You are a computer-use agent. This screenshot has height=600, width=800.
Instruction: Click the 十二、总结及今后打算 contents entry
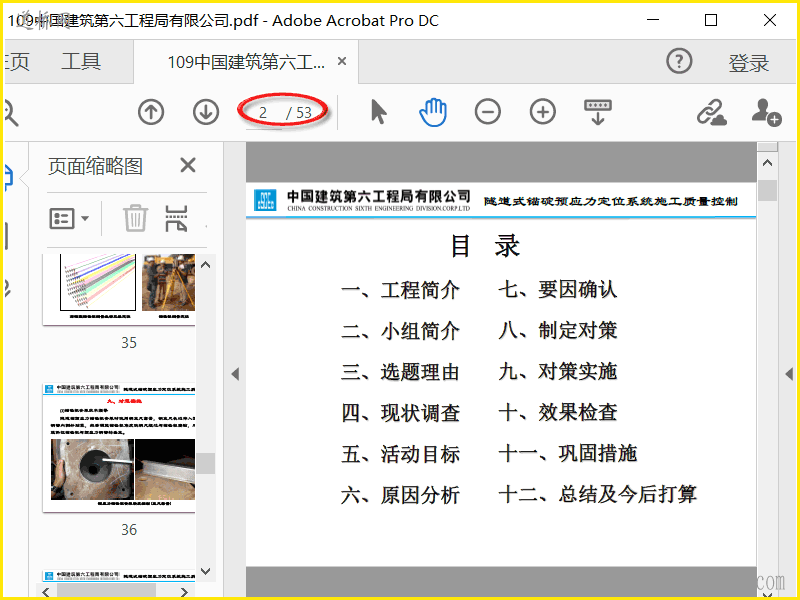click(x=597, y=494)
